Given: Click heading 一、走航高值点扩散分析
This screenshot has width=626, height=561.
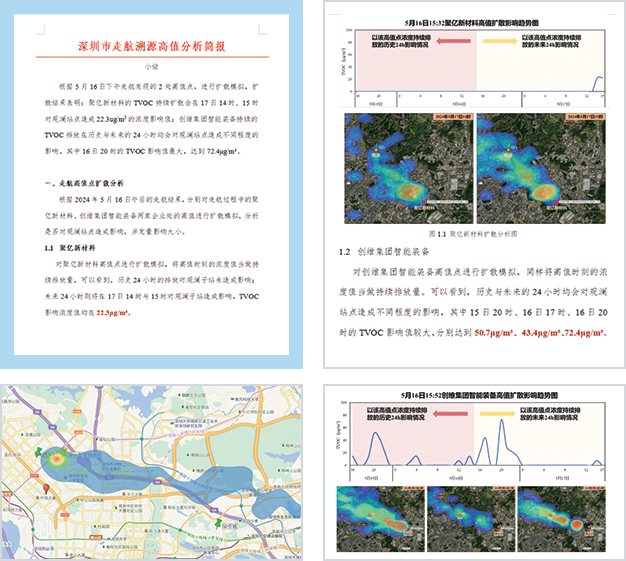Looking at the screenshot, I should [x=84, y=183].
